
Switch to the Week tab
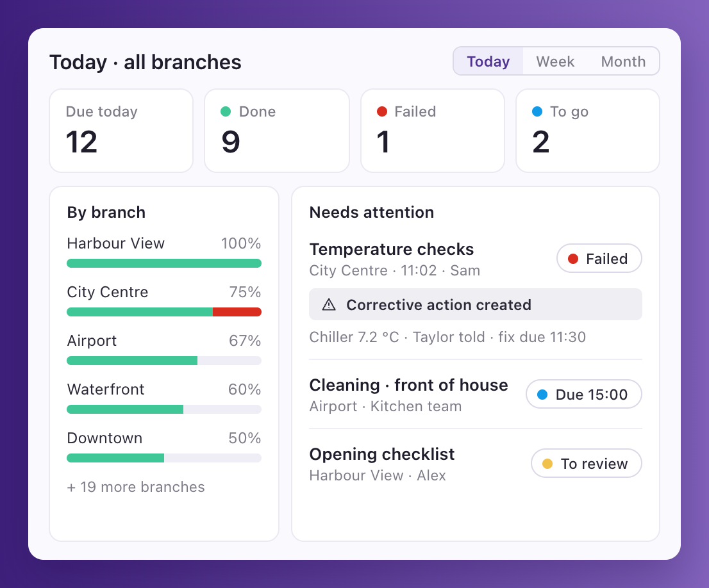555,61
